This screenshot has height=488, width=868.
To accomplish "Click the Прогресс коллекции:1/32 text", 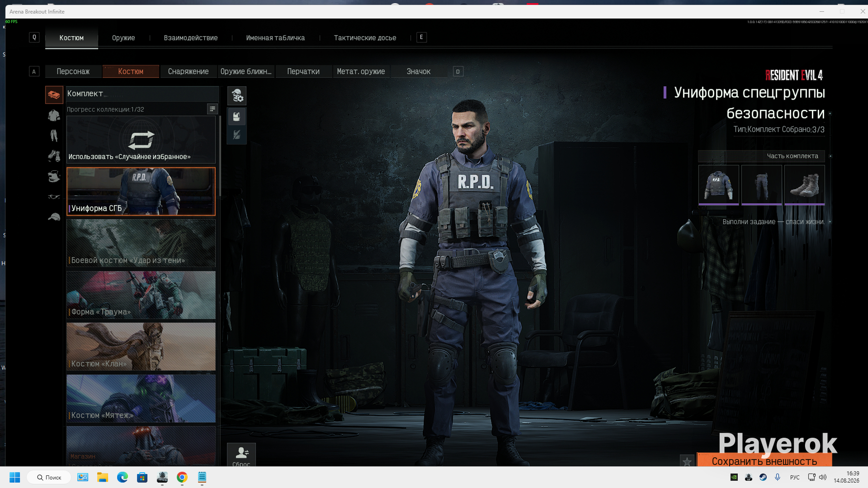I will click(105, 109).
